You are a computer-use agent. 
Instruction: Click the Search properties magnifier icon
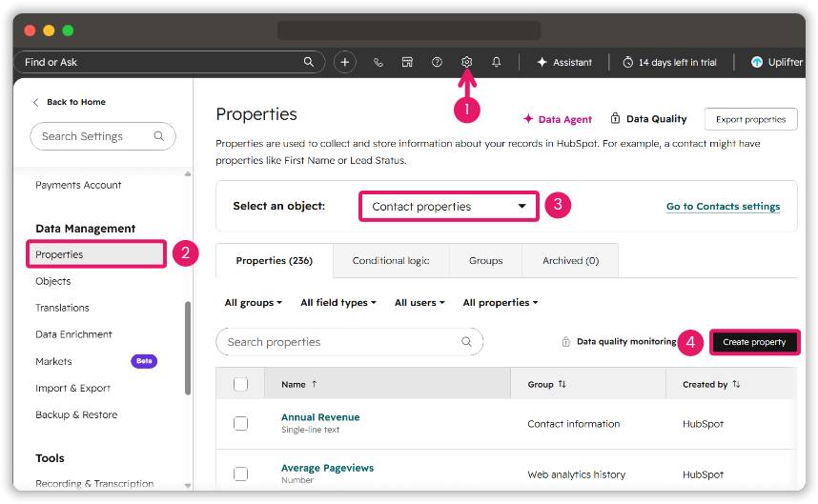coord(466,341)
